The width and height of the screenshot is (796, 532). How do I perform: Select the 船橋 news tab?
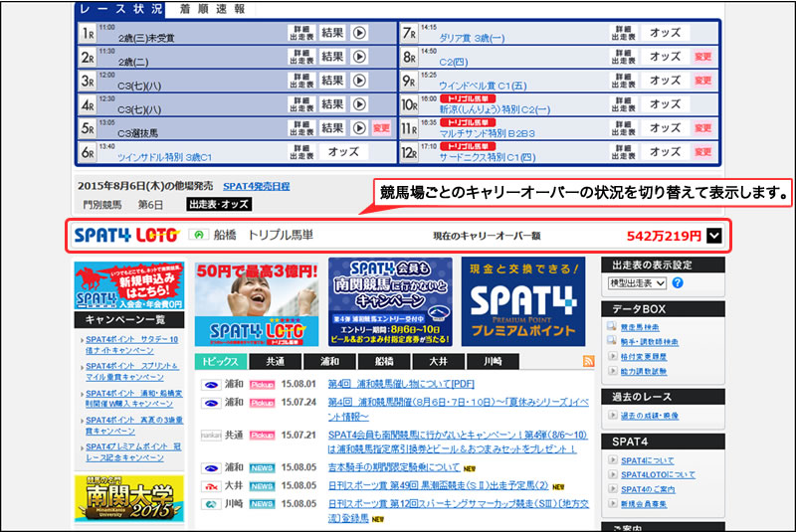coord(384,362)
